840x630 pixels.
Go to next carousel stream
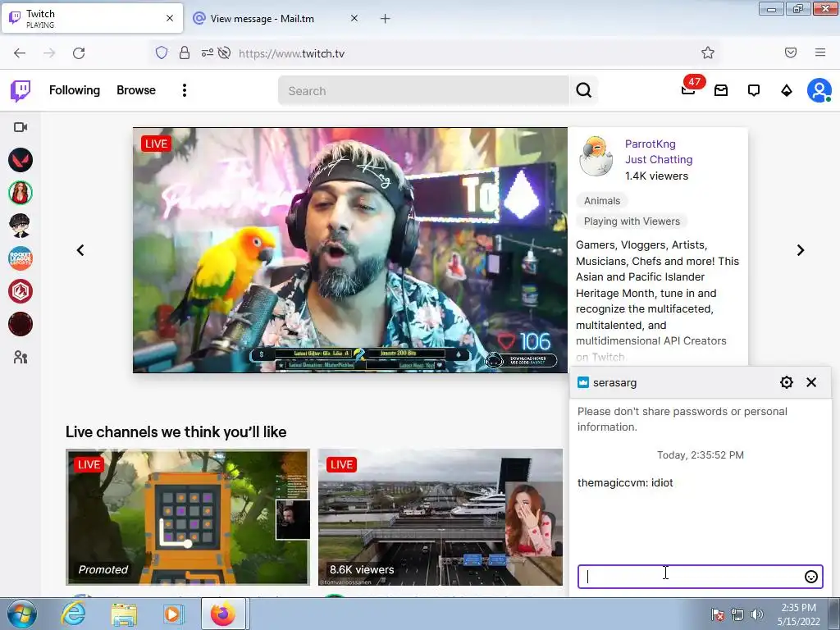(x=801, y=250)
